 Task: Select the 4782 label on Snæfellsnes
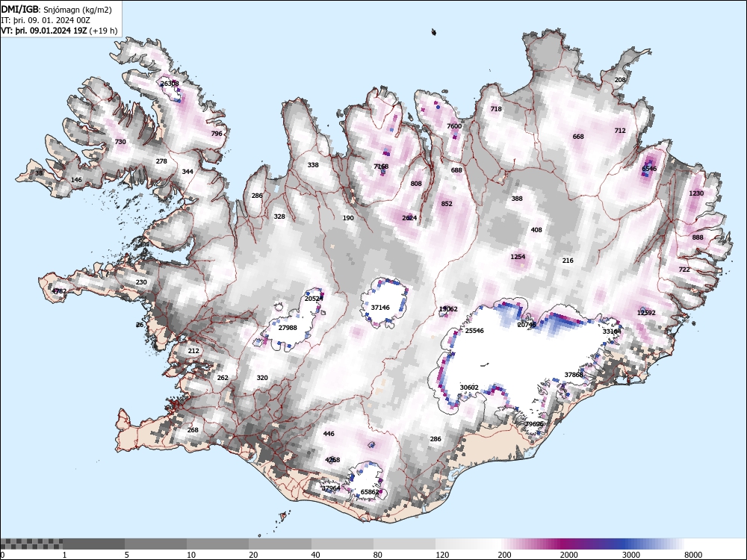59,290
